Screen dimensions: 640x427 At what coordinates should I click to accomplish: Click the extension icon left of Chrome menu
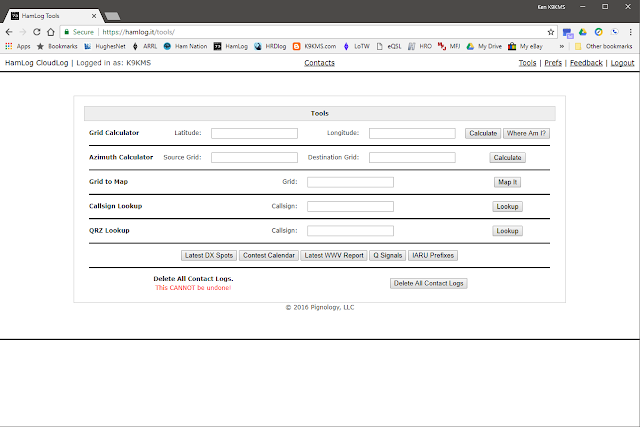tap(615, 32)
